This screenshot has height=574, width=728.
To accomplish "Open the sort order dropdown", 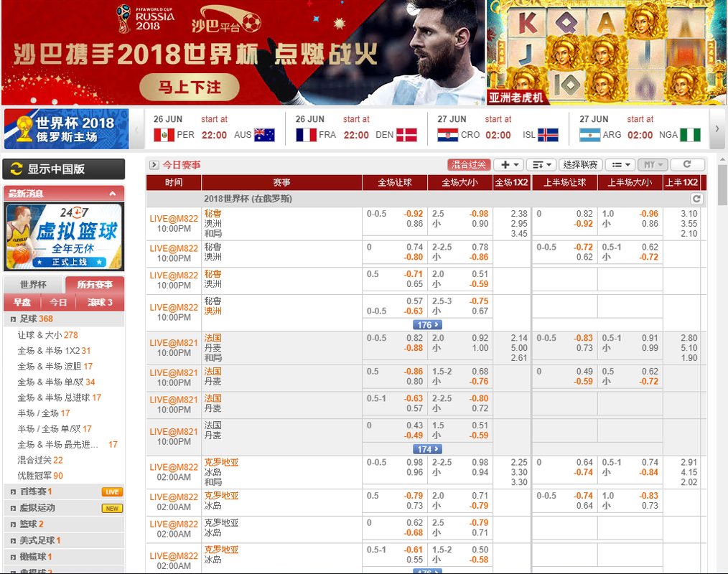I will tap(542, 165).
